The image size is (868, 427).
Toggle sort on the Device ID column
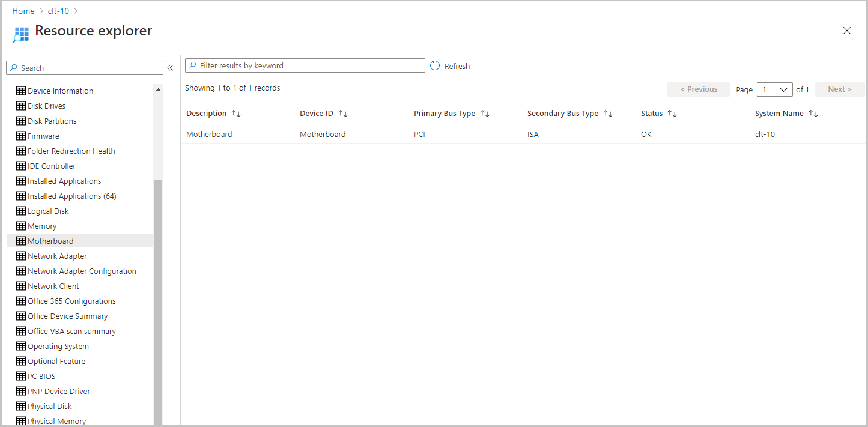(x=343, y=114)
